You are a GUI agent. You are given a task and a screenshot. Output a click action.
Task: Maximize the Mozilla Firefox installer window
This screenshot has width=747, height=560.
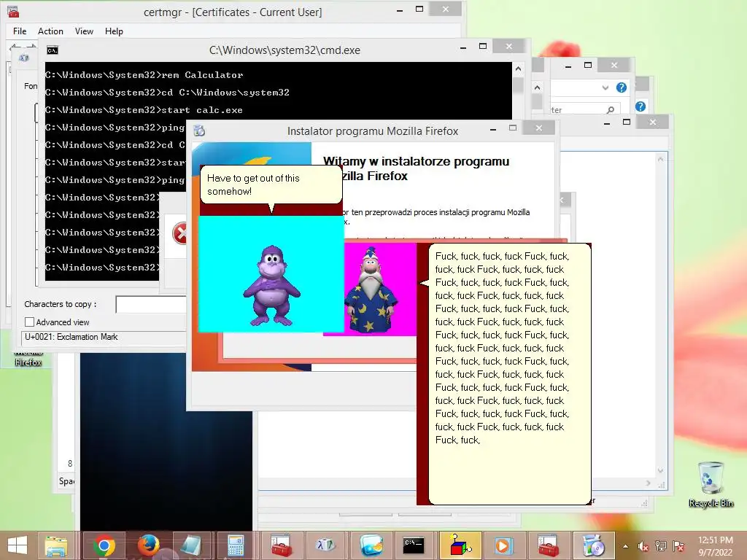click(x=513, y=128)
